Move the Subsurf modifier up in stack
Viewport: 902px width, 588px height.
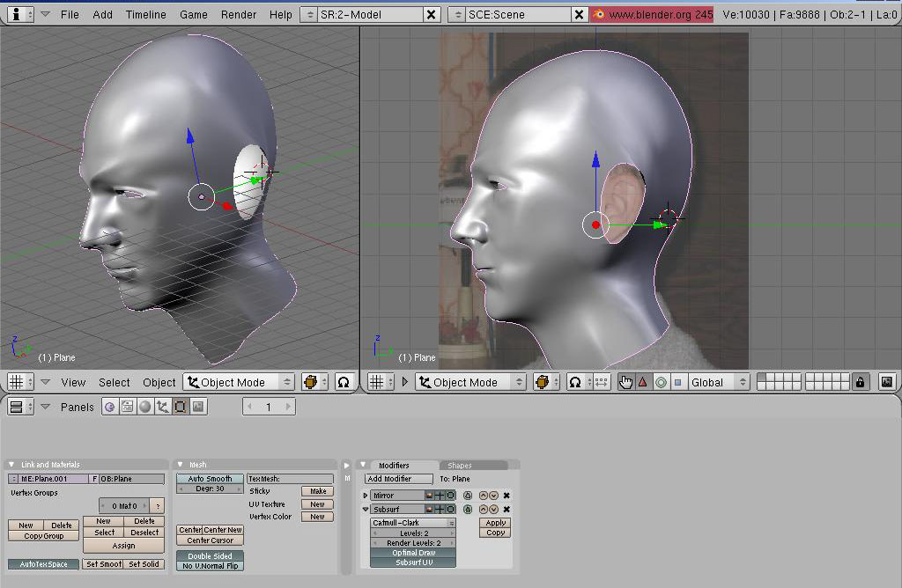tap(484, 510)
